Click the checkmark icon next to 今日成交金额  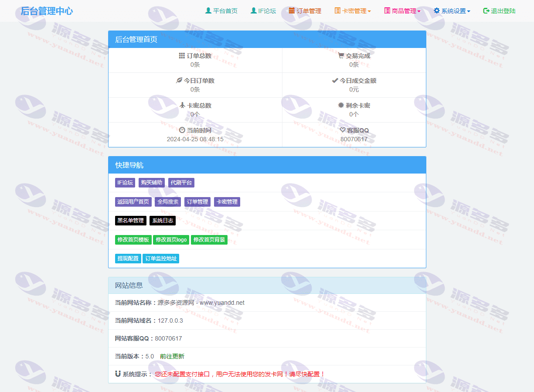coord(335,80)
